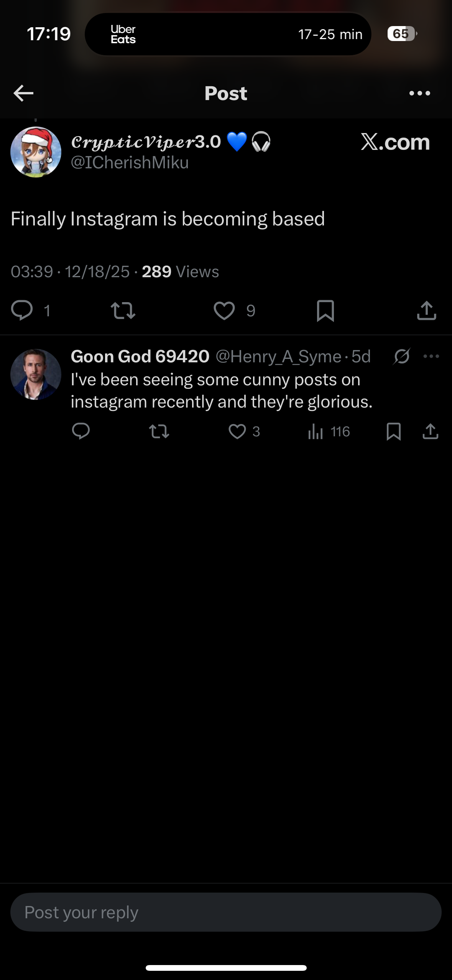The height and width of the screenshot is (980, 452).
Task: Bookmark the main post
Action: coord(325,311)
